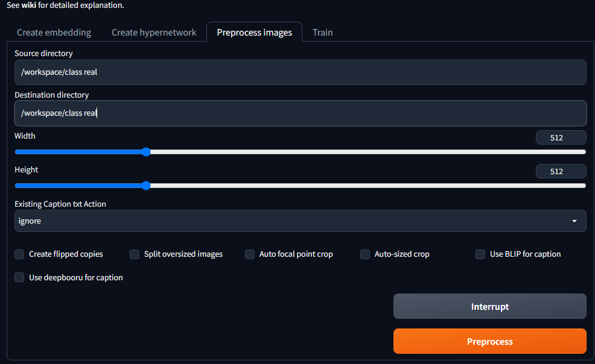
Task: Click the orange Preprocess button
Action: coord(489,341)
